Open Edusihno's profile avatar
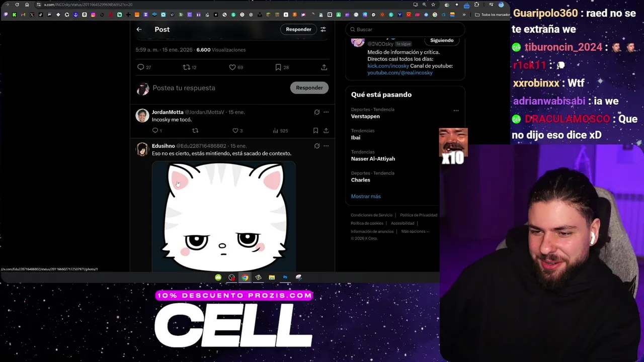Viewport: 644px width, 362px height. pyautogui.click(x=142, y=149)
